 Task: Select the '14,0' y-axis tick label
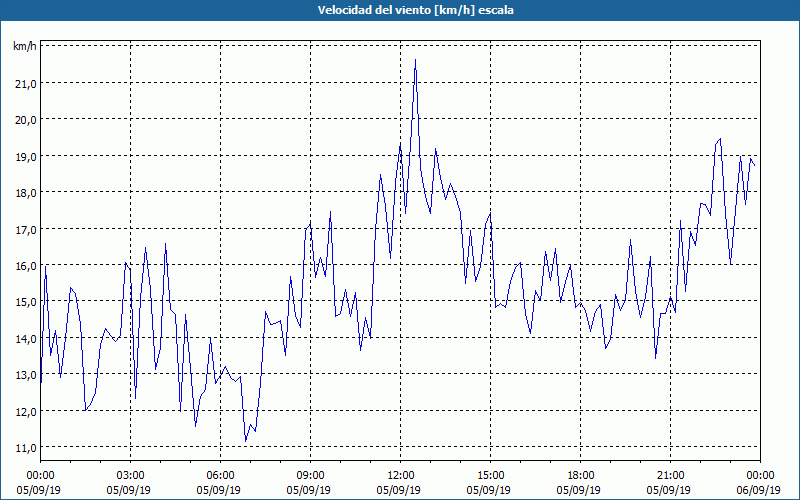[27, 339]
